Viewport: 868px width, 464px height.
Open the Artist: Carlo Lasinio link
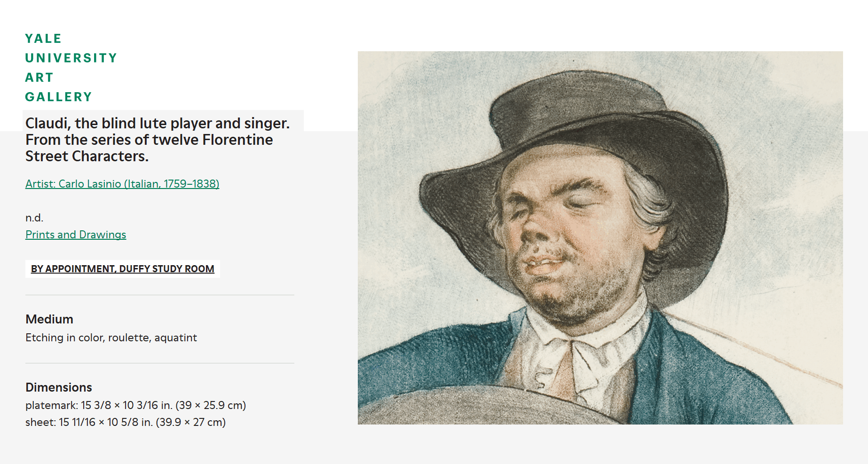122,184
